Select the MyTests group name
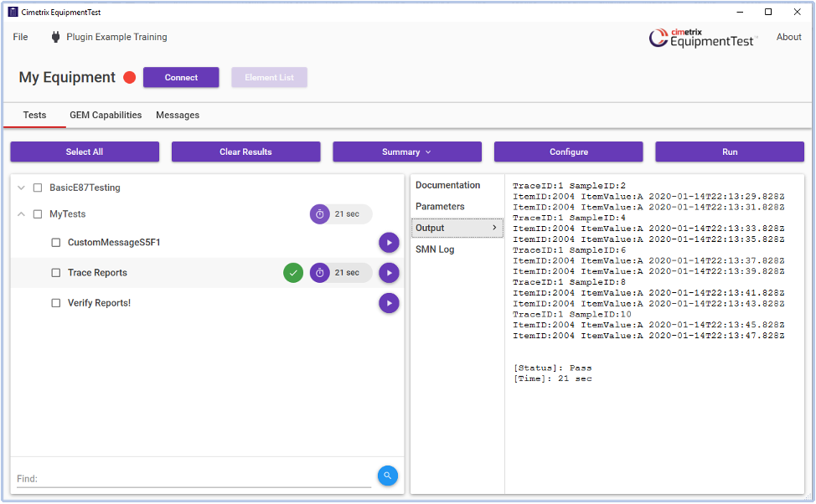The height and width of the screenshot is (504, 816). (68, 214)
